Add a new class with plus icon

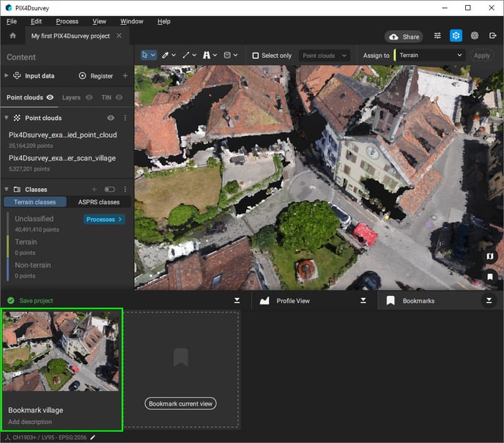tap(94, 190)
